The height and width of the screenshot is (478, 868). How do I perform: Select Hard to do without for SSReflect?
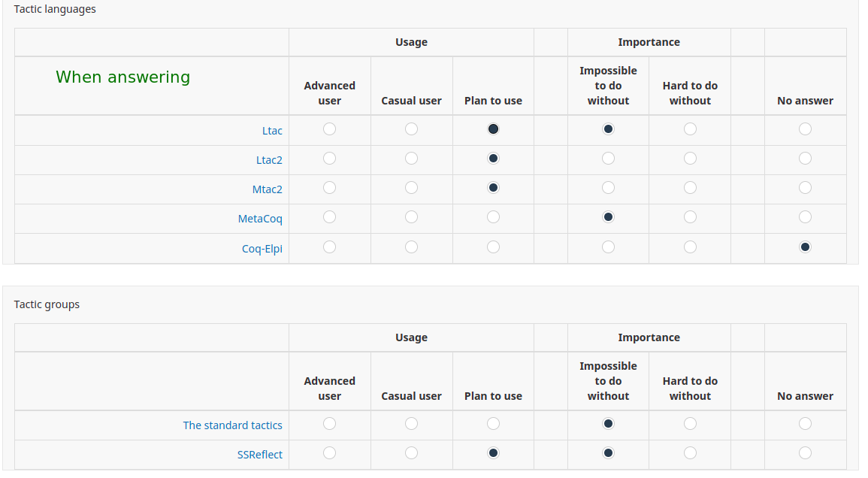[690, 453]
